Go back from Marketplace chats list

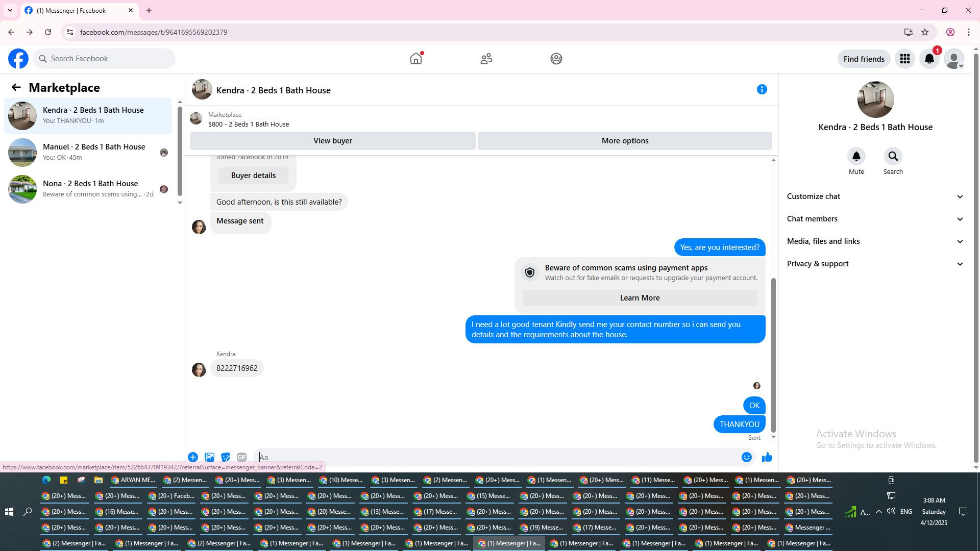[16, 88]
